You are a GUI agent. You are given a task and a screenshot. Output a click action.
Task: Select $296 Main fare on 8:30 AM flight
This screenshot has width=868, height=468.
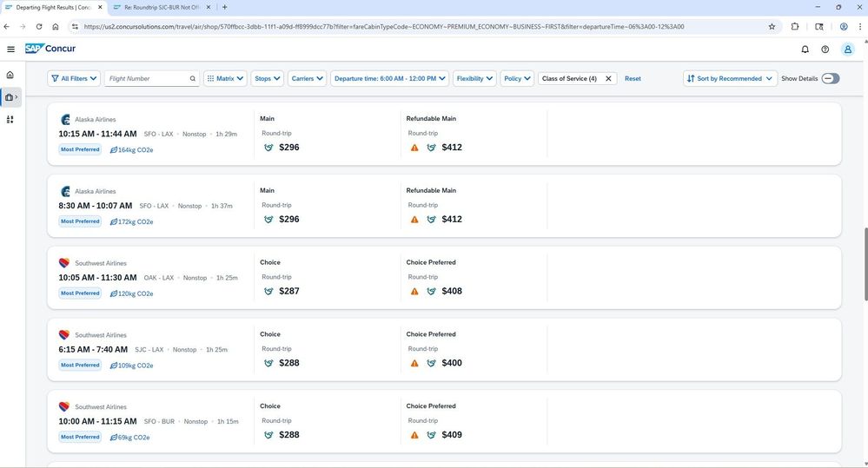289,220
